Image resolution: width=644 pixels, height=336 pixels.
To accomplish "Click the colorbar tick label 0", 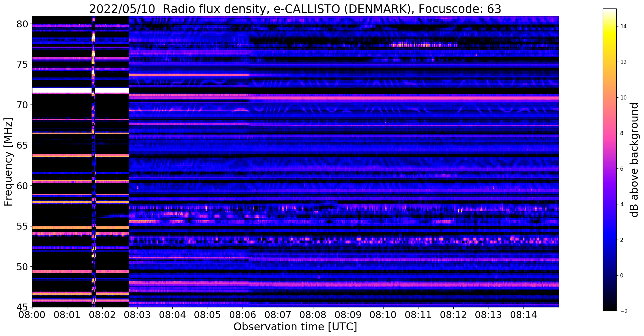I will (621, 276).
